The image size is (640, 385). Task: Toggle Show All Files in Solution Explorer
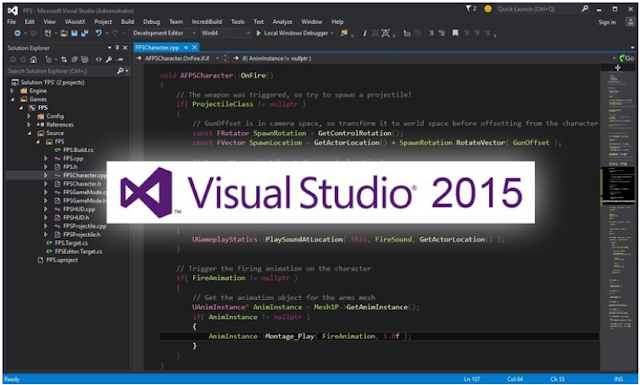pos(84,60)
